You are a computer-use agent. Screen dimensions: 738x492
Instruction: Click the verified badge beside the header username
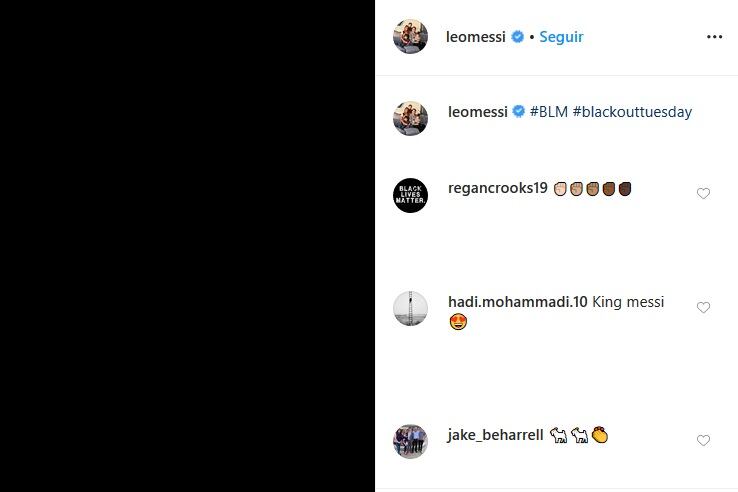[518, 37]
